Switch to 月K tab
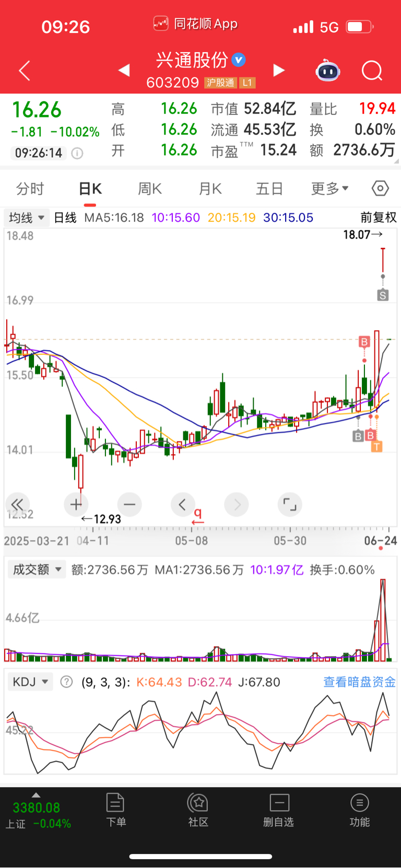Viewport: 401px width, 868px height. click(210, 188)
